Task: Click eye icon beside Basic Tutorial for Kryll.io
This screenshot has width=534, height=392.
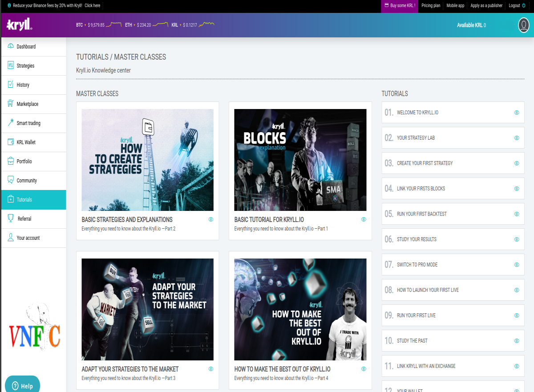Action: pyautogui.click(x=364, y=219)
